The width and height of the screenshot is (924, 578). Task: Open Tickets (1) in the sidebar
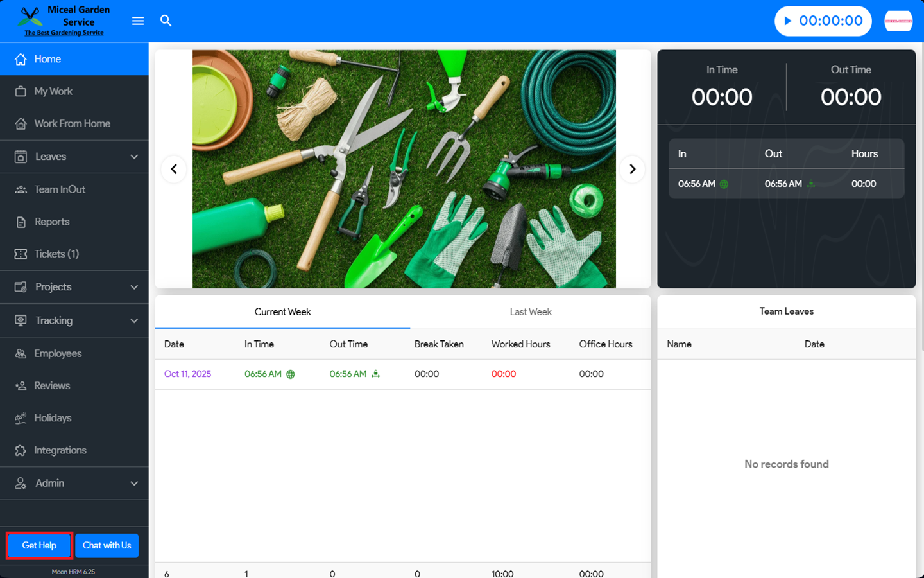(x=56, y=254)
